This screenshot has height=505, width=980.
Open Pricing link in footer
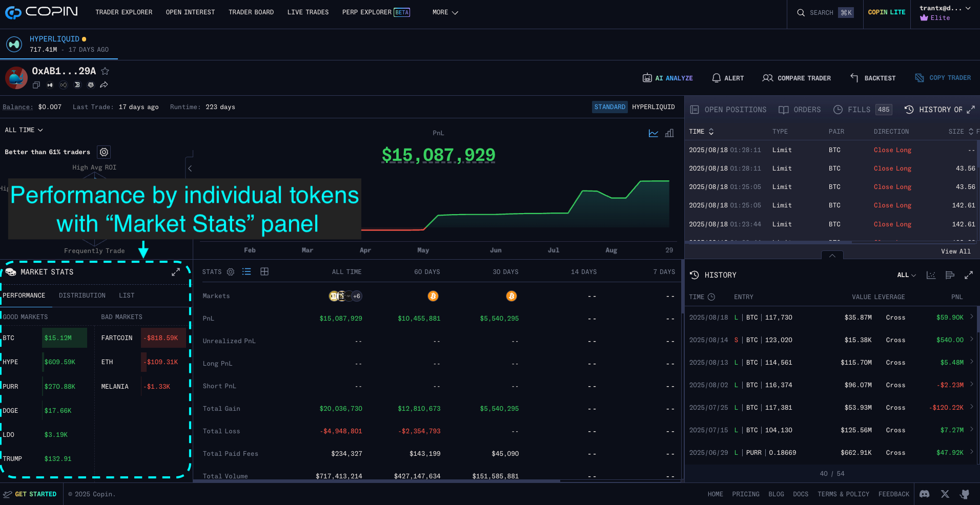point(746,494)
